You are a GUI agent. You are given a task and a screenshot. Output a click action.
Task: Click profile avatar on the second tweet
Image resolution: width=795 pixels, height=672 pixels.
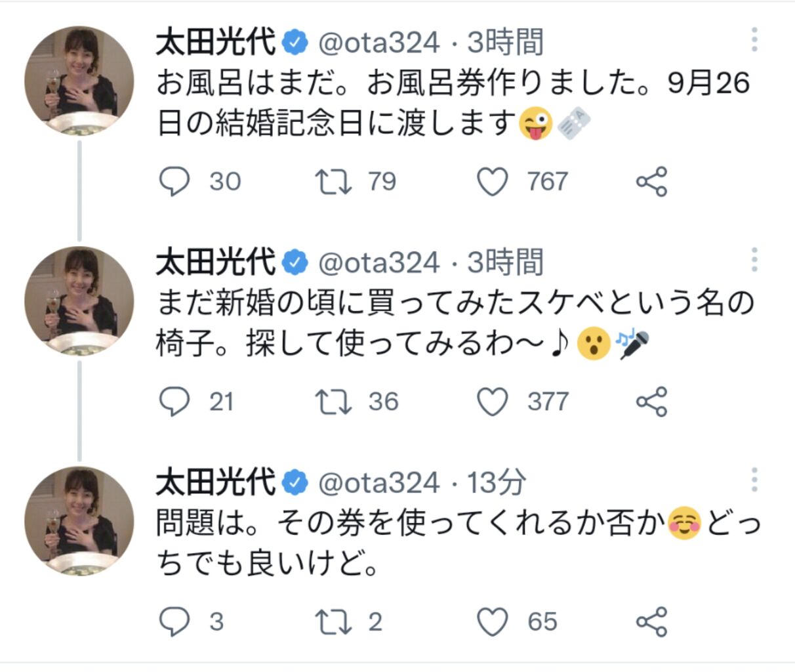[x=79, y=301]
